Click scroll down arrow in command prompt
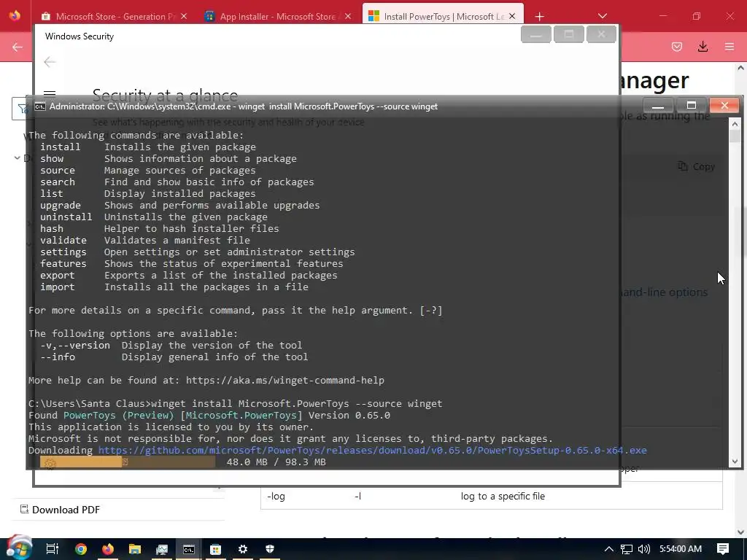Image resolution: width=747 pixels, height=560 pixels. click(x=735, y=461)
